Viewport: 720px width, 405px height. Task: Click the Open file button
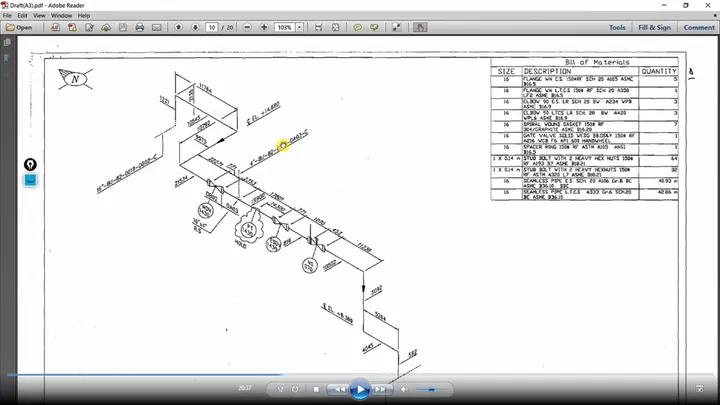click(x=19, y=28)
